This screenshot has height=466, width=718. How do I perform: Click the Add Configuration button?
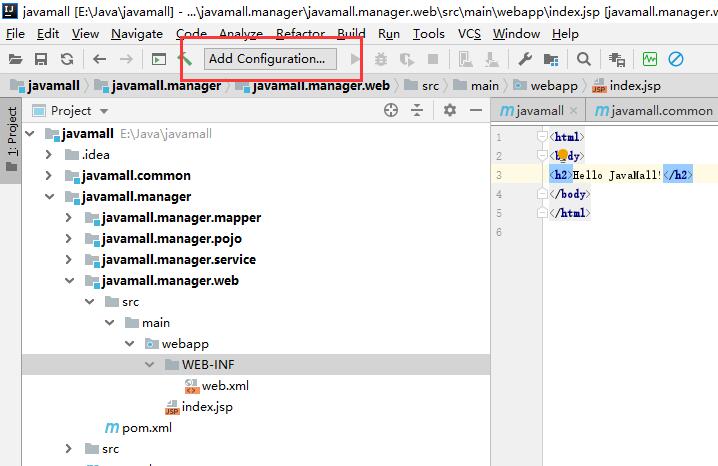(x=266, y=59)
